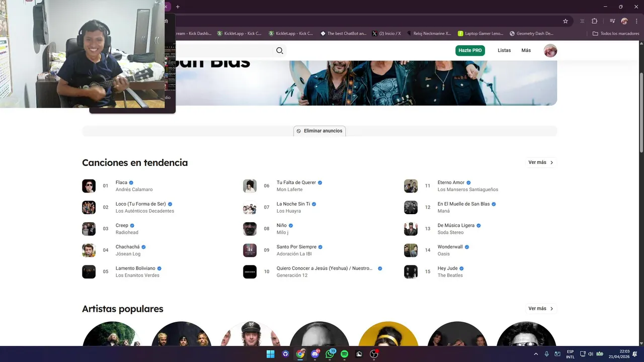Open the Inicio / X bookmark

point(386,33)
